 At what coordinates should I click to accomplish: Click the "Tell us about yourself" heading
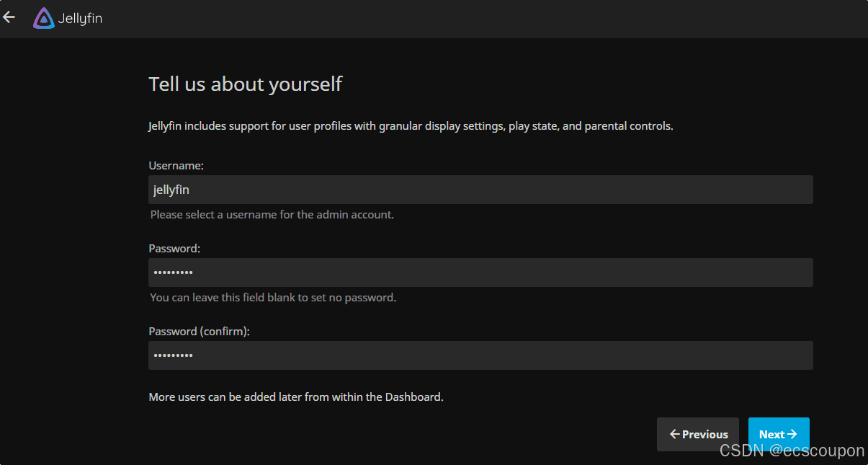pyautogui.click(x=245, y=84)
